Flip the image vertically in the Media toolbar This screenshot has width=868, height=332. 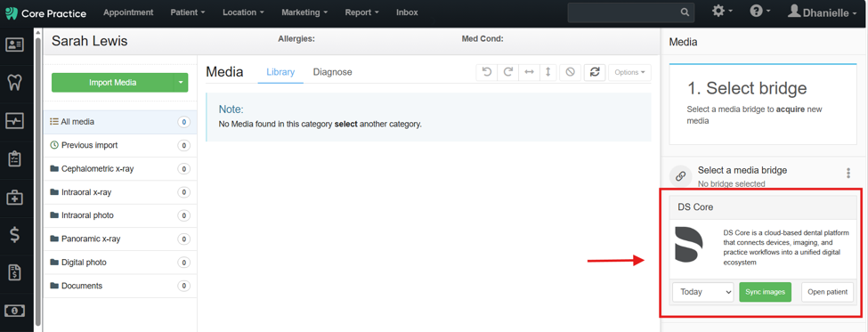548,72
